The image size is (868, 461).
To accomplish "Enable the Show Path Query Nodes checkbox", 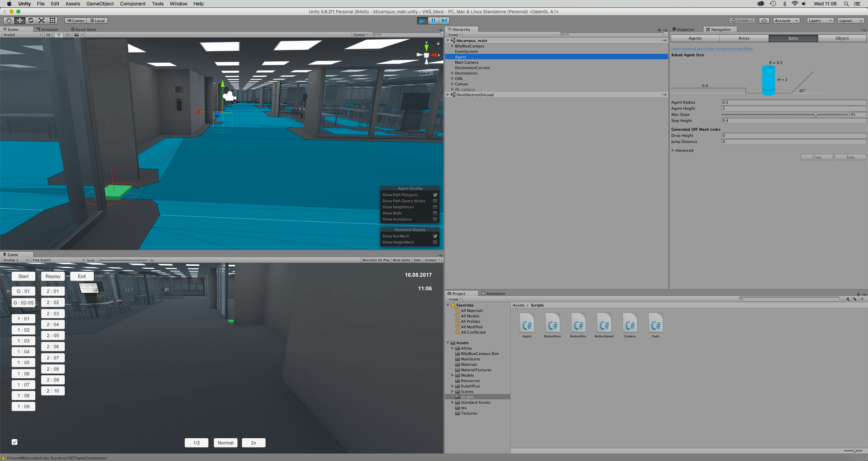I will click(x=435, y=201).
